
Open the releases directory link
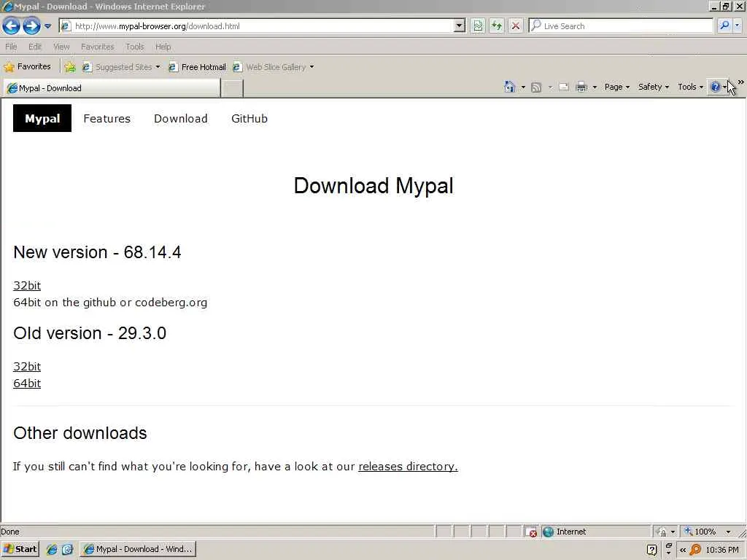(x=408, y=466)
